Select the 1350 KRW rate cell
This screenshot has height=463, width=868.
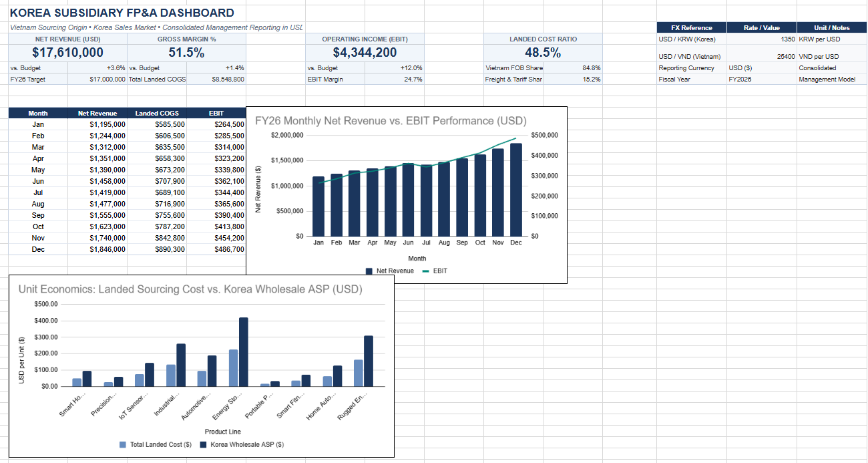[761, 39]
